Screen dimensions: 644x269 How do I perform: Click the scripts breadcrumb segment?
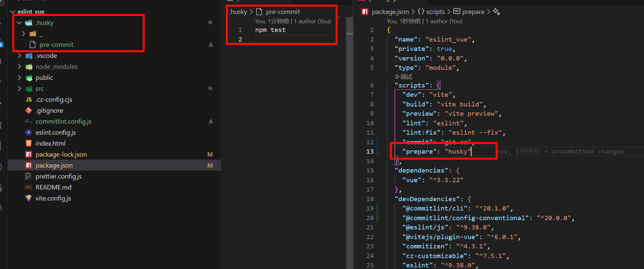(435, 12)
